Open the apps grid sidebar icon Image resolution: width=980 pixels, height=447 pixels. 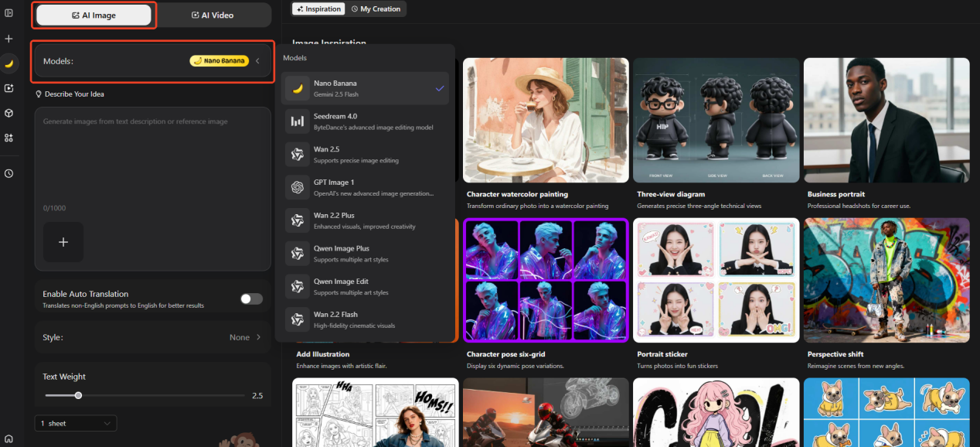click(x=9, y=138)
